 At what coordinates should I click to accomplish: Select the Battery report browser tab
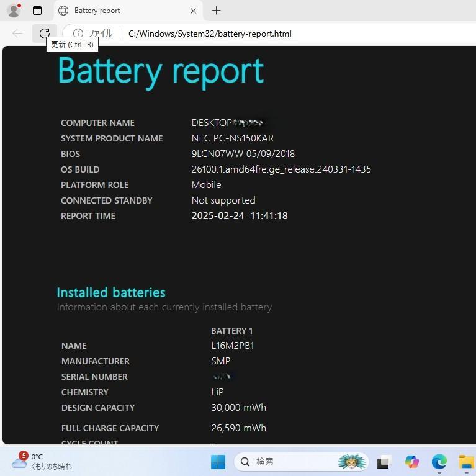pos(128,11)
